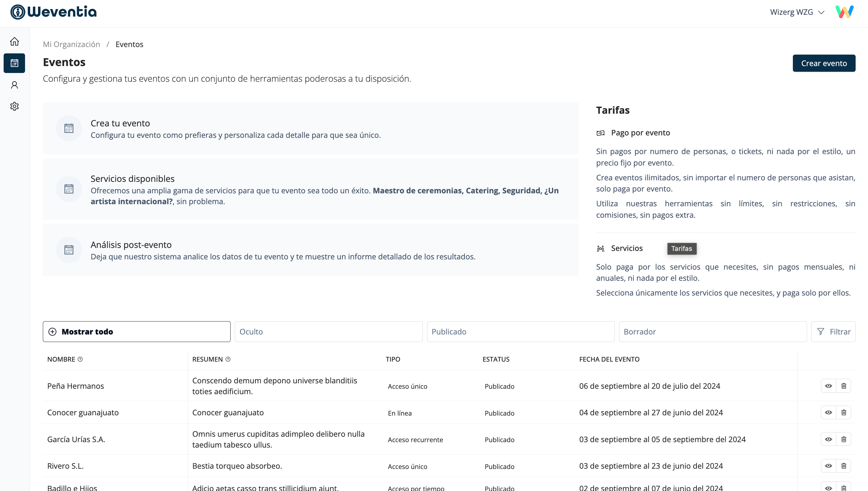Click the Weventia logo
The height and width of the screenshot is (491, 868).
pos(53,12)
